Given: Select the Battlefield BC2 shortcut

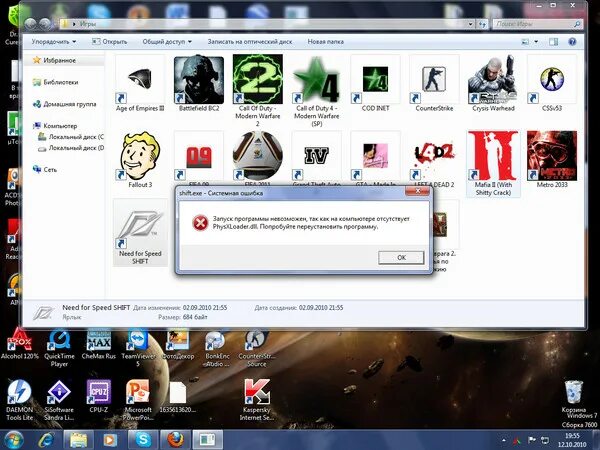Looking at the screenshot, I should click(x=199, y=84).
